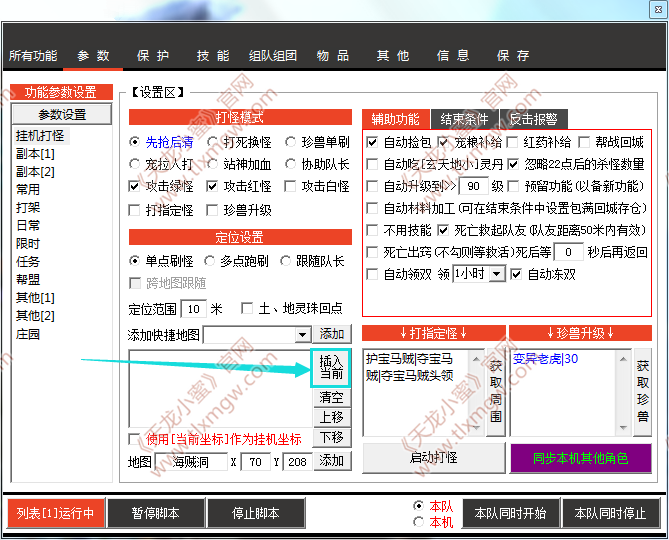Enable the 红药补给 checkbox

pyautogui.click(x=512, y=142)
